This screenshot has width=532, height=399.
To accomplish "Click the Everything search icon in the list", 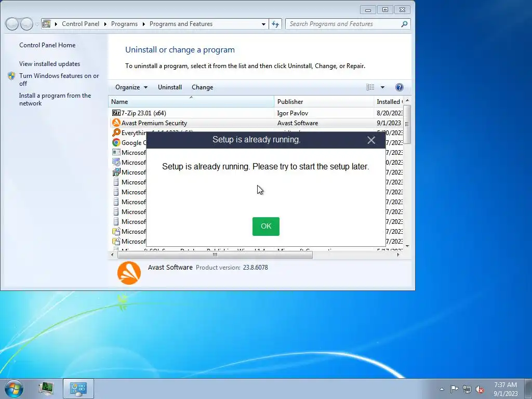I will pos(116,132).
